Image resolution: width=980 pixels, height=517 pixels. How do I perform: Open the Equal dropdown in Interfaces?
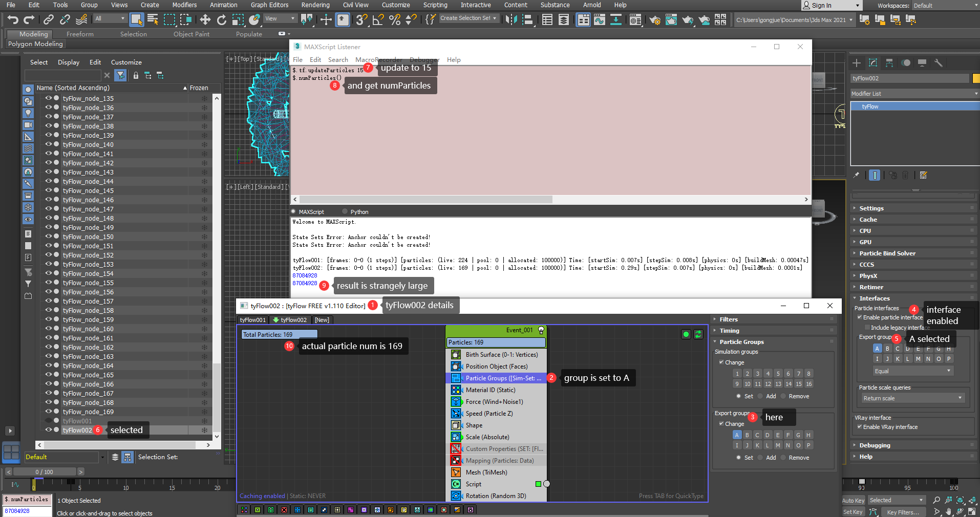(x=913, y=371)
